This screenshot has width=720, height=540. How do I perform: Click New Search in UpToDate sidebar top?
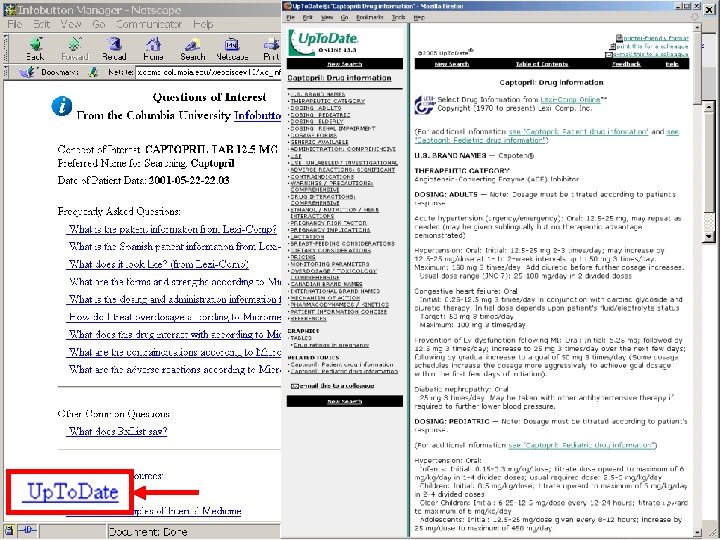tap(344, 64)
